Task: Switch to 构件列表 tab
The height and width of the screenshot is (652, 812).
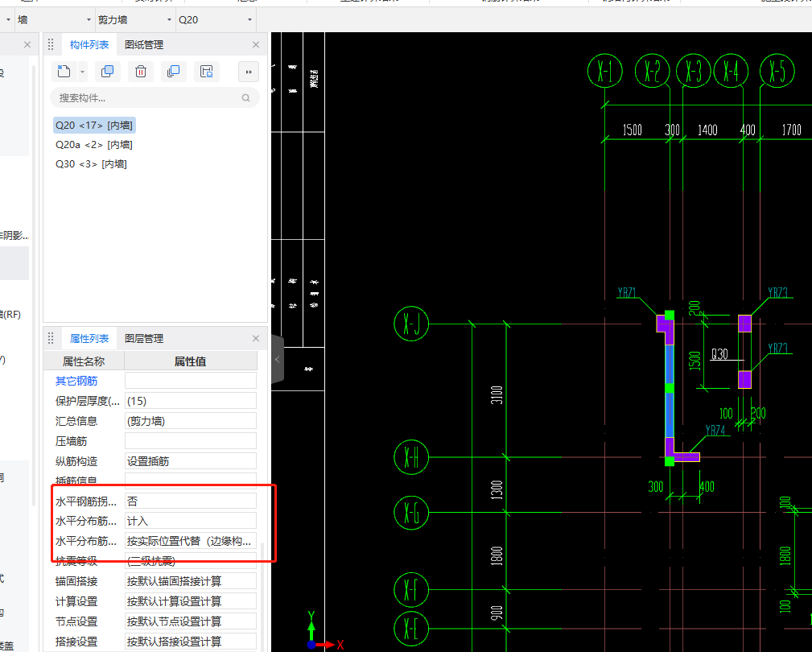Action: click(x=89, y=45)
